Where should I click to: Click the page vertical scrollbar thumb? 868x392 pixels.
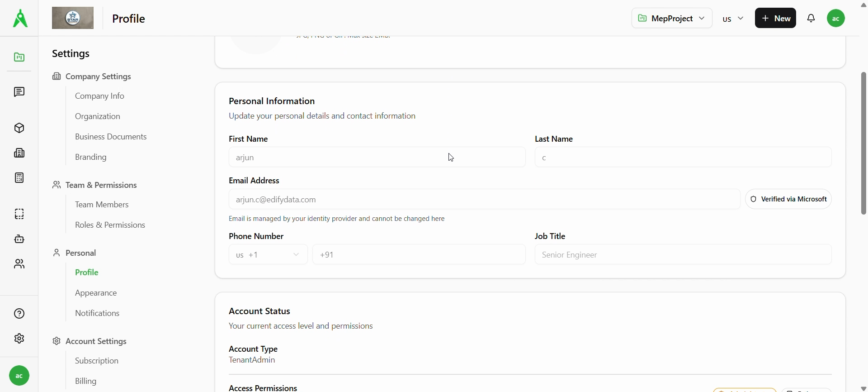[863, 143]
